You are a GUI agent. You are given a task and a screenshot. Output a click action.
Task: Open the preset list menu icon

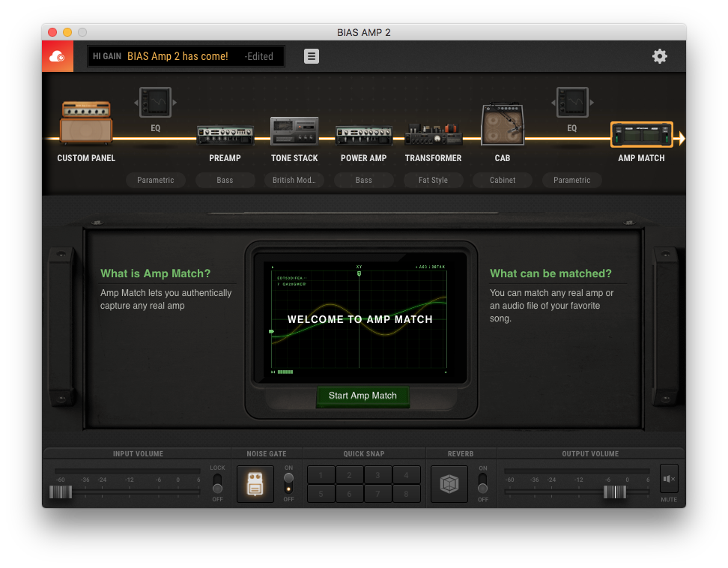[312, 56]
